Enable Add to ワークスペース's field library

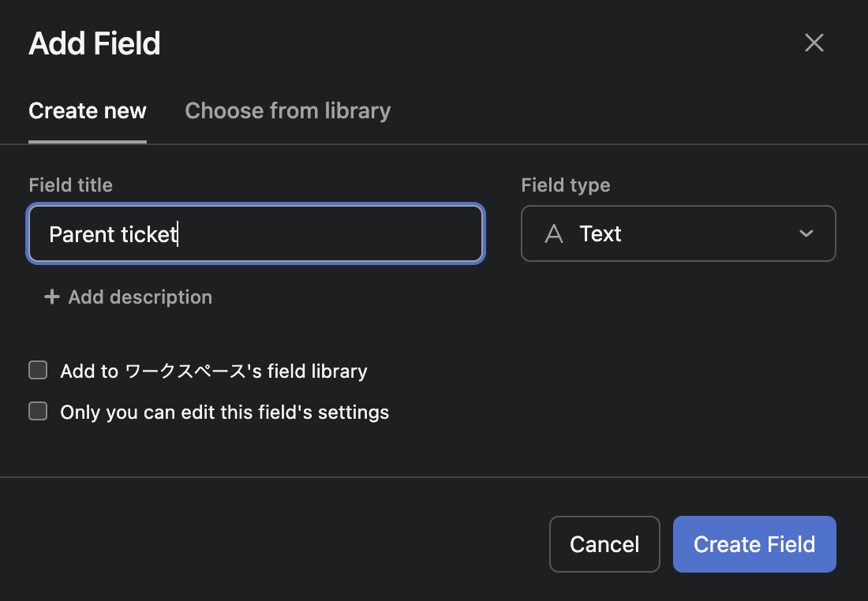click(x=37, y=369)
